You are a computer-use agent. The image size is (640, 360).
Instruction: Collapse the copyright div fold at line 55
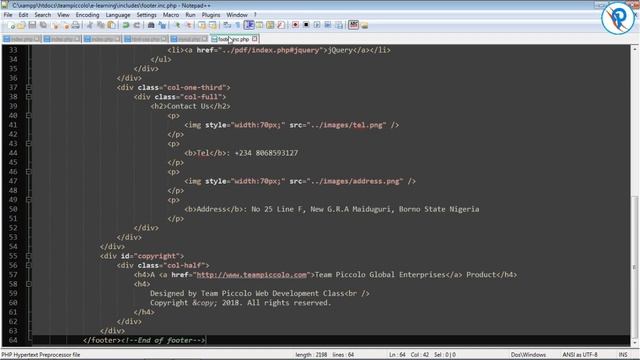(x=28, y=256)
